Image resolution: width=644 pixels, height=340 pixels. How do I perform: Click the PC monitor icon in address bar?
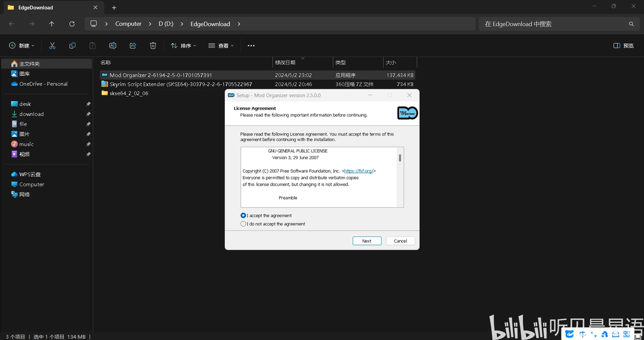(93, 24)
